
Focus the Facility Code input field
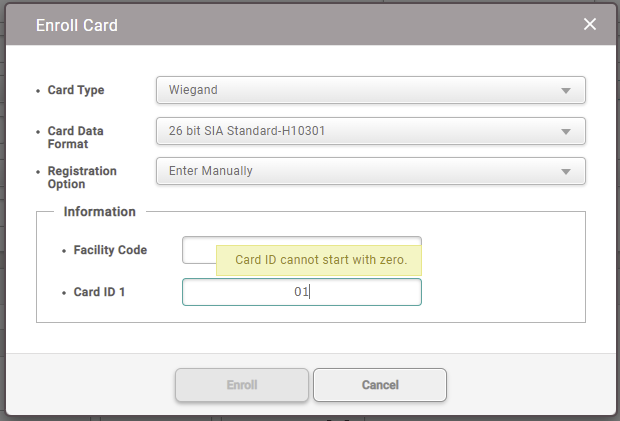198,249
